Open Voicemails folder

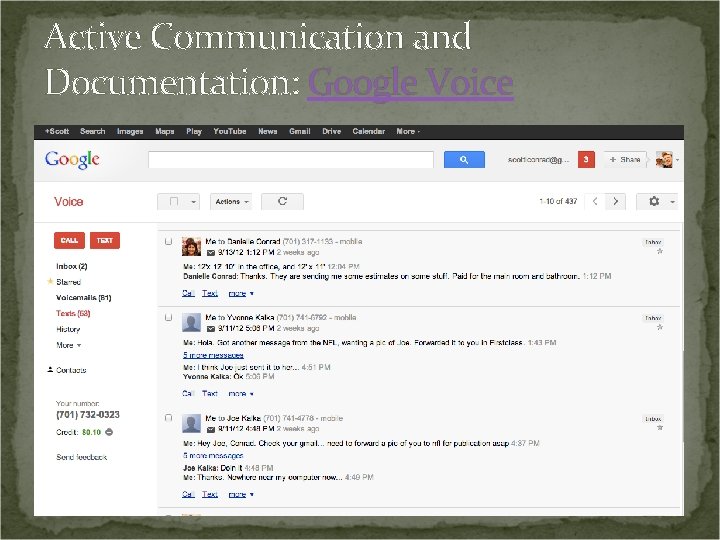[x=84, y=298]
